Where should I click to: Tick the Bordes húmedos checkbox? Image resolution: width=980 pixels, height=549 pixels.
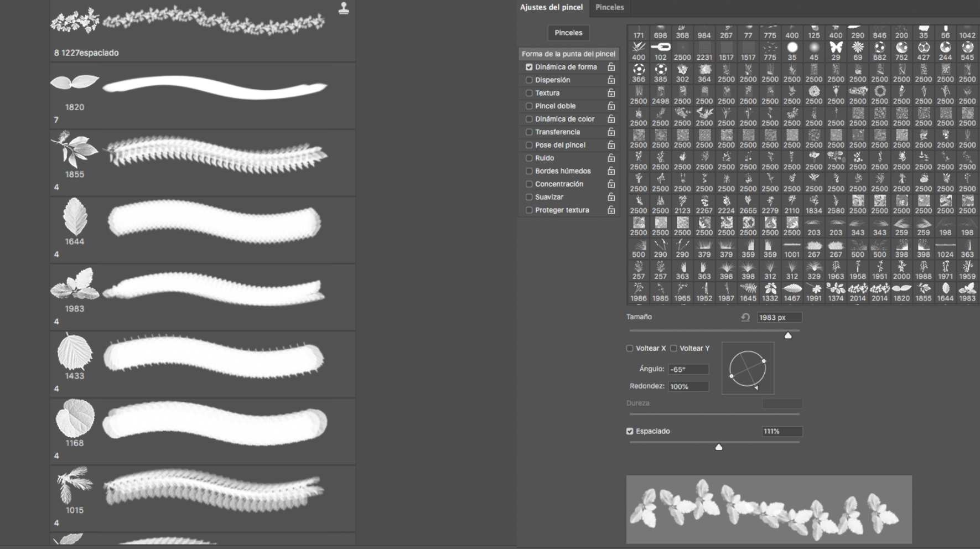click(x=529, y=171)
